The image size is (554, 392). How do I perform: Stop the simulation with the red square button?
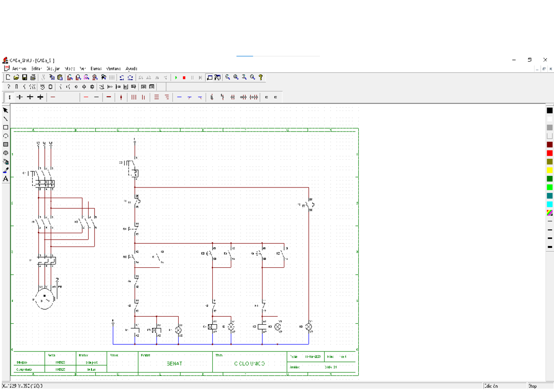pos(184,78)
